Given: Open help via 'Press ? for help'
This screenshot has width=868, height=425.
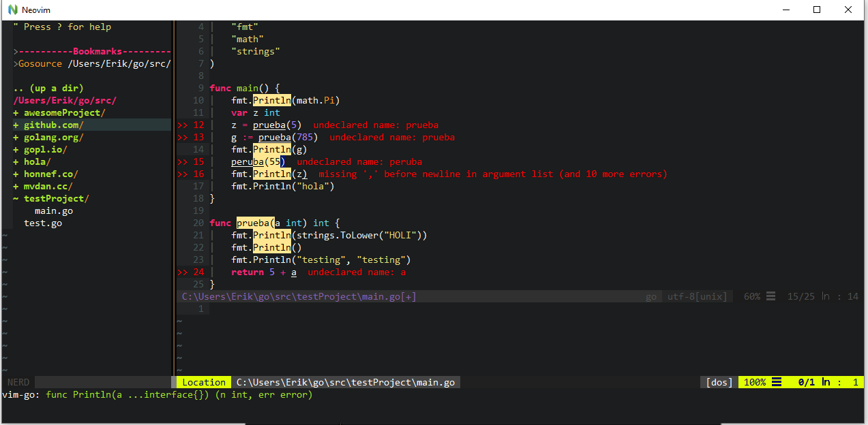Looking at the screenshot, I should (x=63, y=27).
